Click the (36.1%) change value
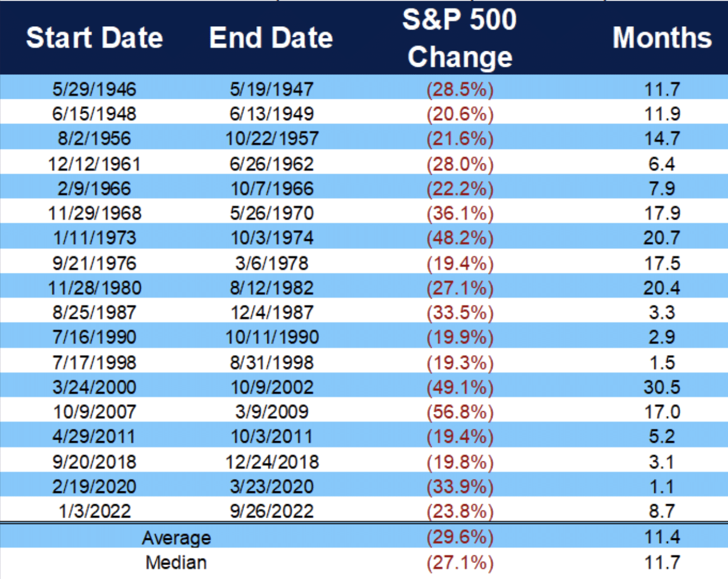This screenshot has height=579, width=728. 460,213
